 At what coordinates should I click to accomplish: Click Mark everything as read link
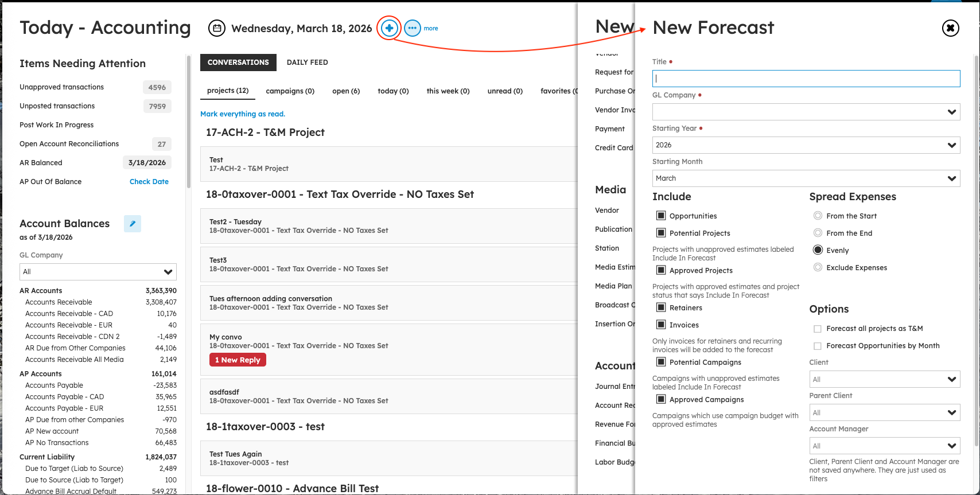click(243, 114)
